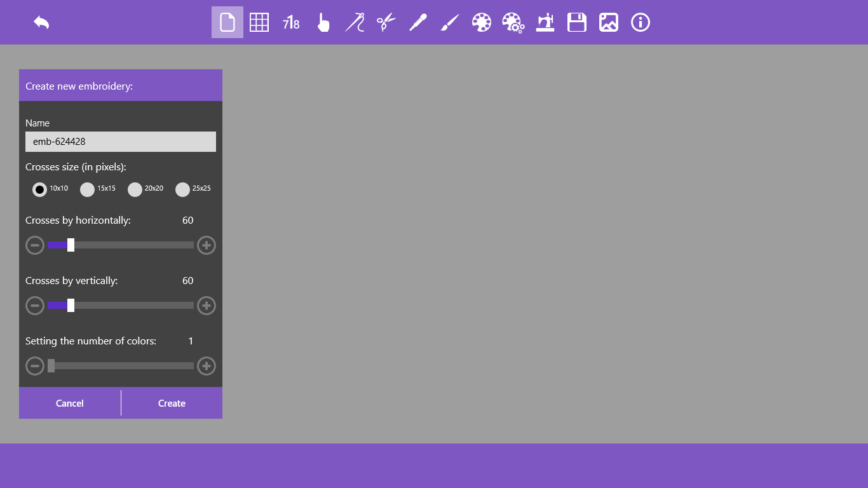Pick the eyedropper tool
The width and height of the screenshot is (868, 488).
pos(418,22)
